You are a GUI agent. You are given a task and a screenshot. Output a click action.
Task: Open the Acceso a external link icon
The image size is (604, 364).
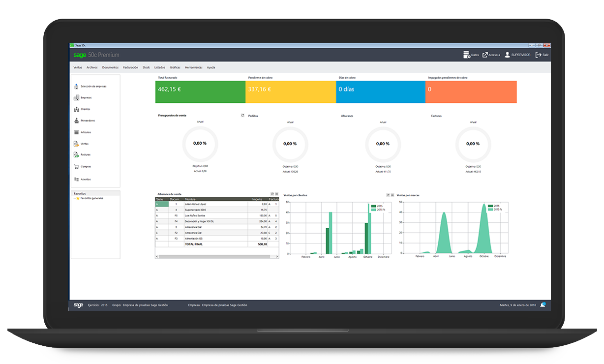(x=485, y=55)
